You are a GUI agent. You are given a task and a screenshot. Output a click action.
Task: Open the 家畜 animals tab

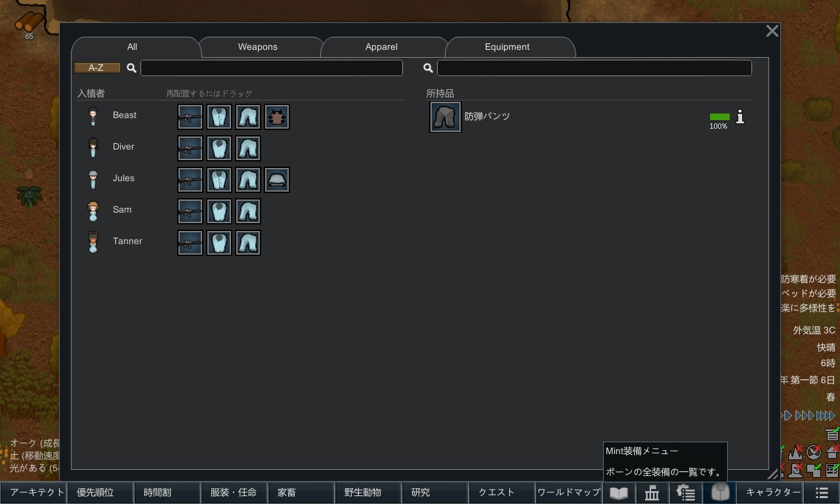coord(301,493)
